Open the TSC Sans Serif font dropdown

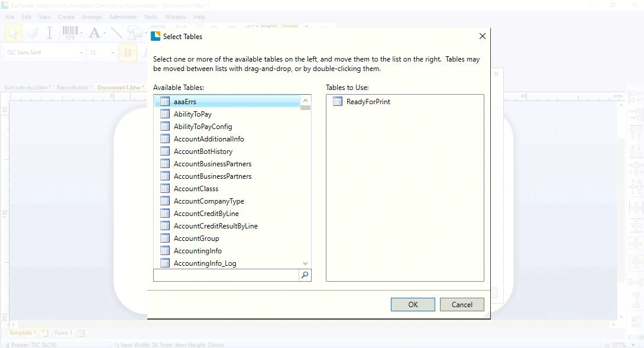(x=82, y=53)
